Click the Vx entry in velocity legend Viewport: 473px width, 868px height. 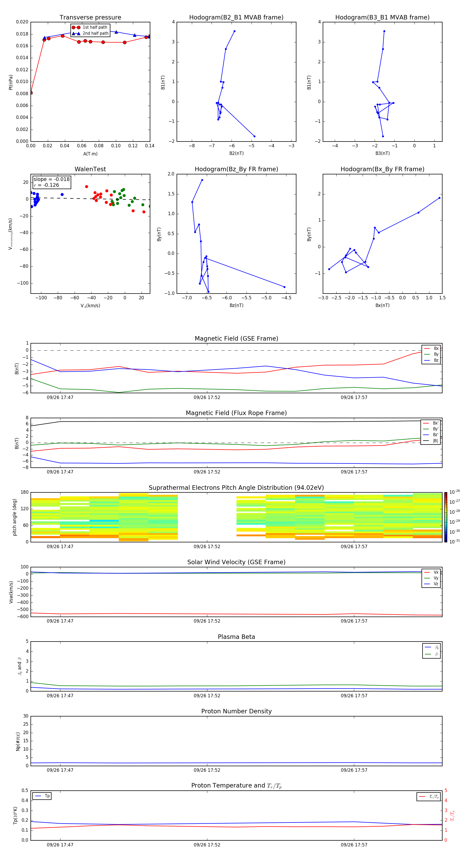[x=431, y=572]
